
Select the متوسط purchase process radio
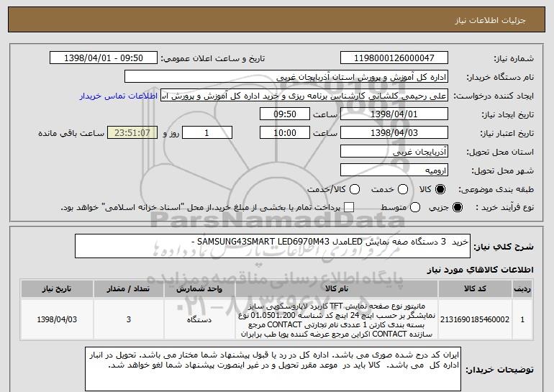[415, 208]
